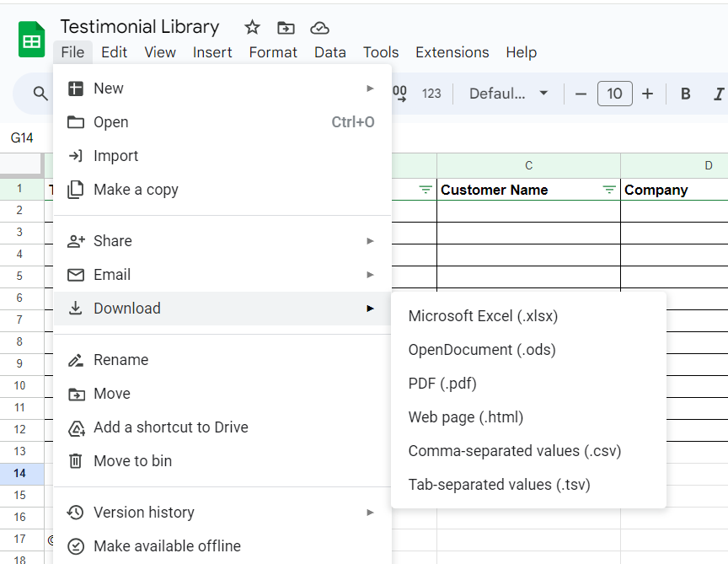The width and height of the screenshot is (728, 564).
Task: Click the Download menu entry
Action: (x=222, y=309)
